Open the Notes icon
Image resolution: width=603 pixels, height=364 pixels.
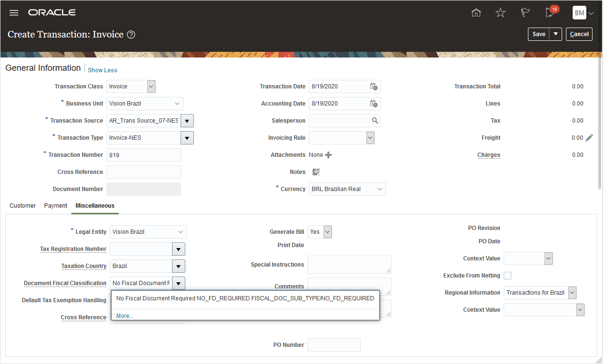[316, 172]
